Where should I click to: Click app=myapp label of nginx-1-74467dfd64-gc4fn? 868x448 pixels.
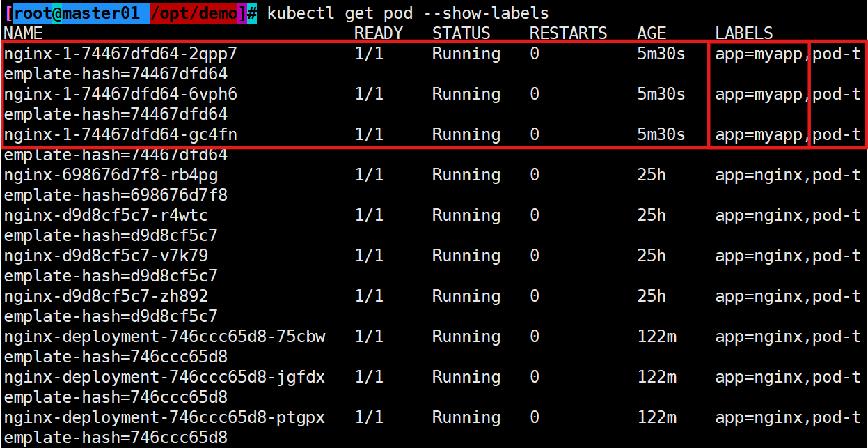(x=759, y=134)
